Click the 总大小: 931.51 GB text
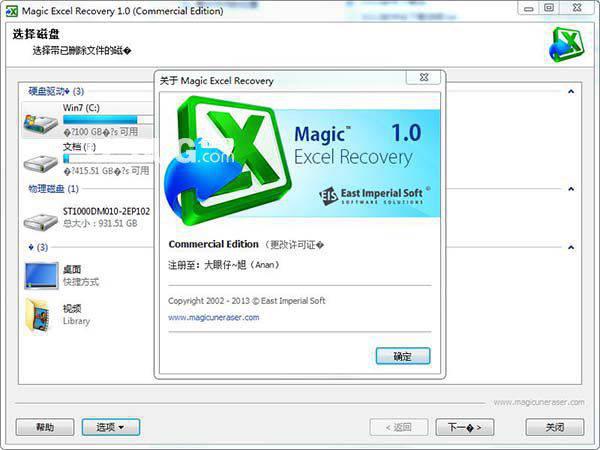The height and width of the screenshot is (450, 600). 100,223
